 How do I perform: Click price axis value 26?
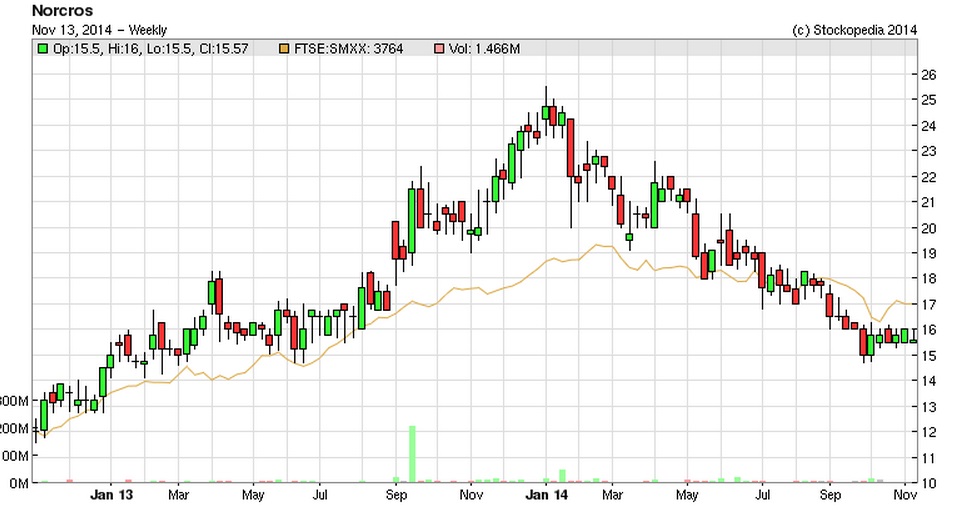click(x=929, y=75)
